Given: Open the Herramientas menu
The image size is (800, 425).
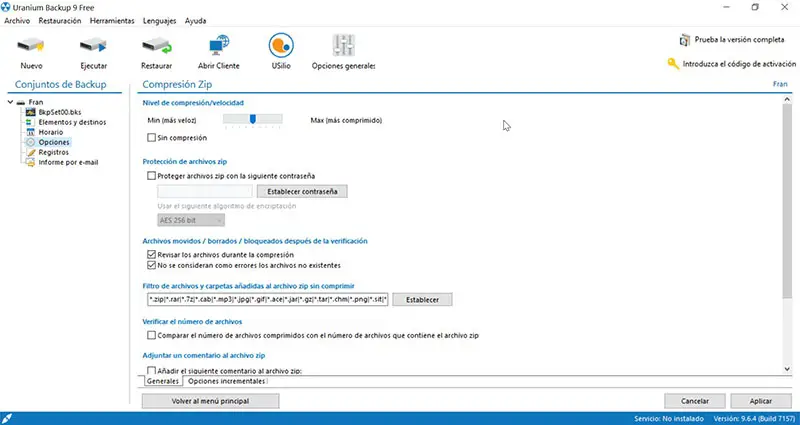Looking at the screenshot, I should 112,21.
